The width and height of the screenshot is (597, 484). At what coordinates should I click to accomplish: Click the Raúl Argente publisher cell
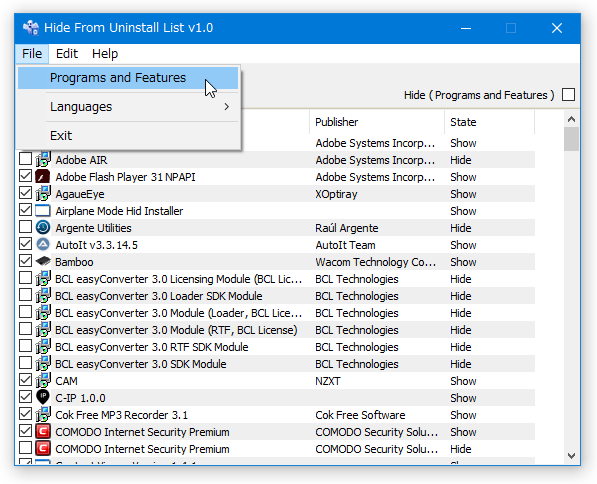tap(346, 228)
